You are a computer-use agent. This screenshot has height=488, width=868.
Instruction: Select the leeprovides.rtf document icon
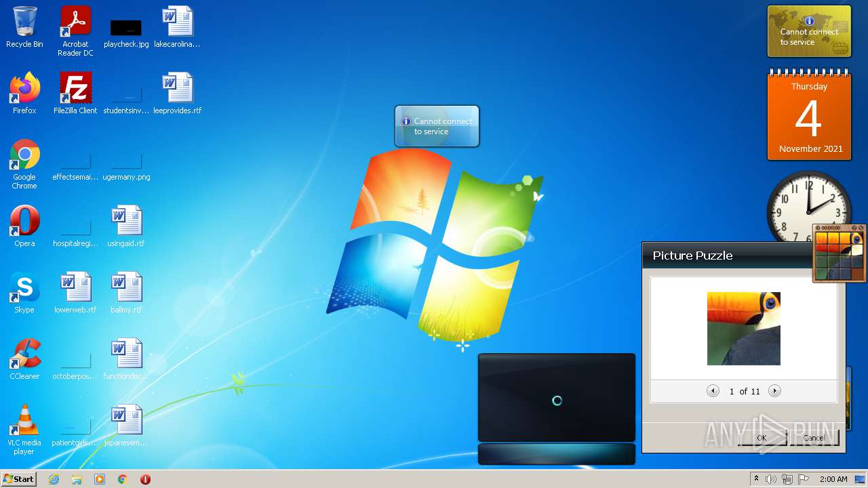[x=177, y=94]
